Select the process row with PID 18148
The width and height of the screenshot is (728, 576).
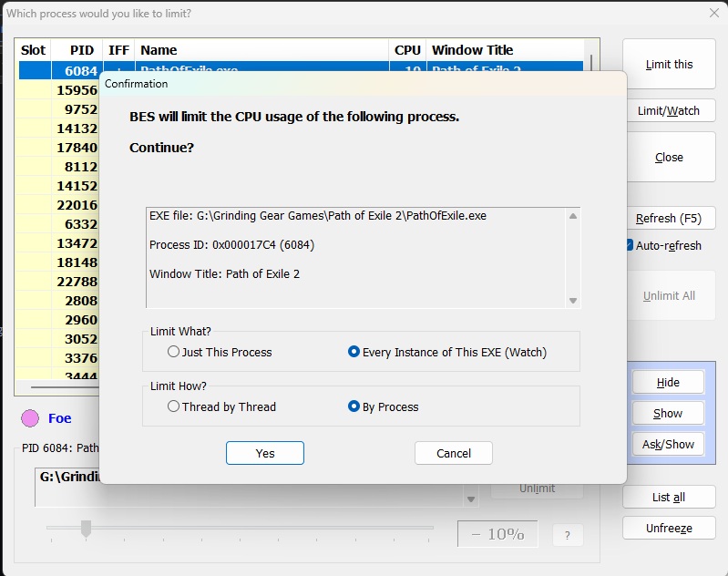(58, 262)
